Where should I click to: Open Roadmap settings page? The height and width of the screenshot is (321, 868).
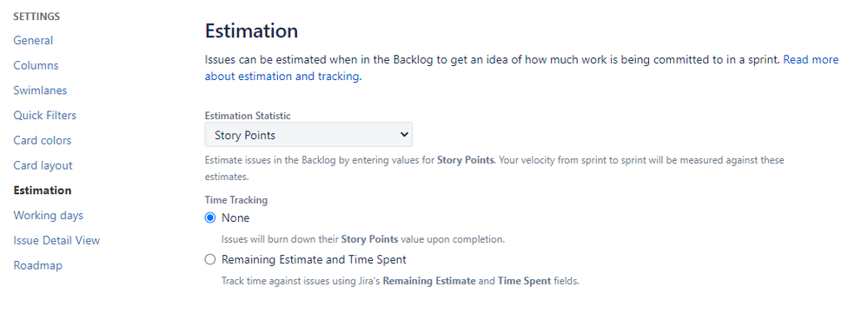pos(37,265)
